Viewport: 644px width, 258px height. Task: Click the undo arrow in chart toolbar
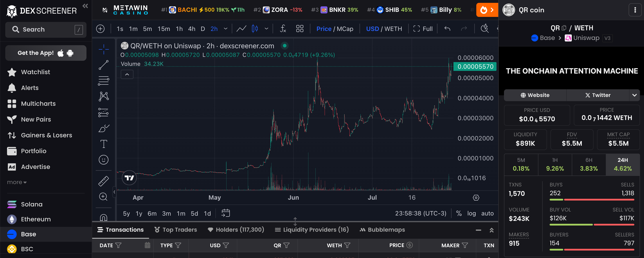tap(447, 29)
